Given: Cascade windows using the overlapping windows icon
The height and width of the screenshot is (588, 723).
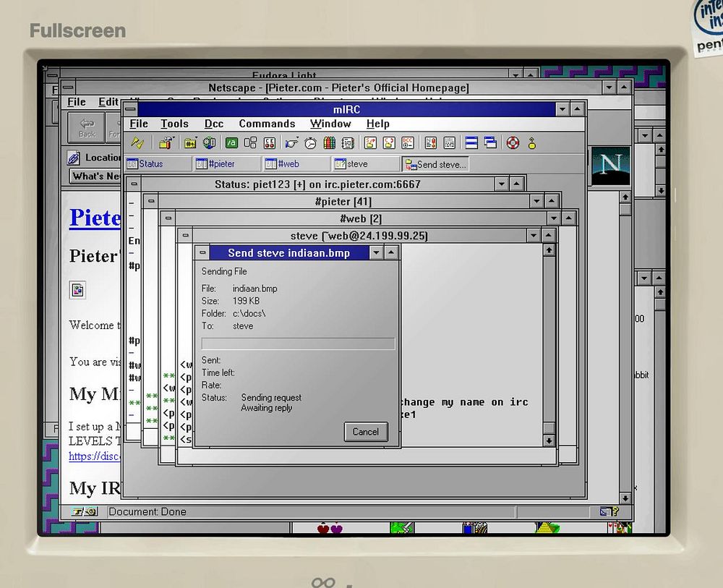Looking at the screenshot, I should point(490,143).
